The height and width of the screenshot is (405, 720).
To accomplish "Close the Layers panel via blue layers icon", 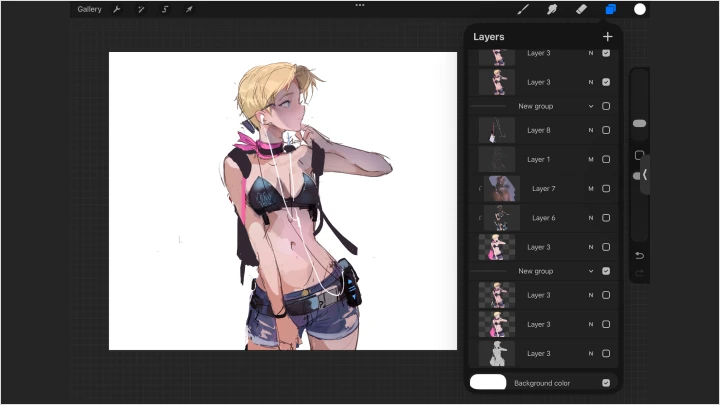I will click(x=610, y=9).
